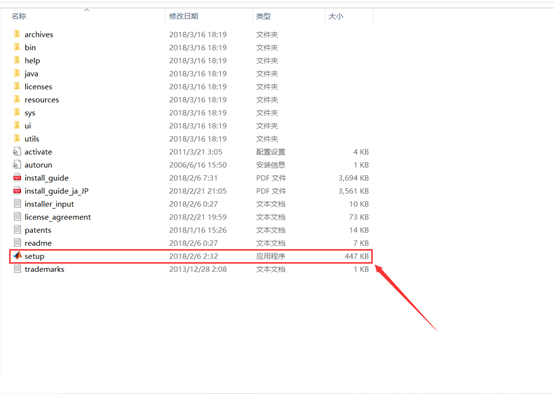Sort by the 大小 column header
The height and width of the screenshot is (394, 554).
click(336, 16)
